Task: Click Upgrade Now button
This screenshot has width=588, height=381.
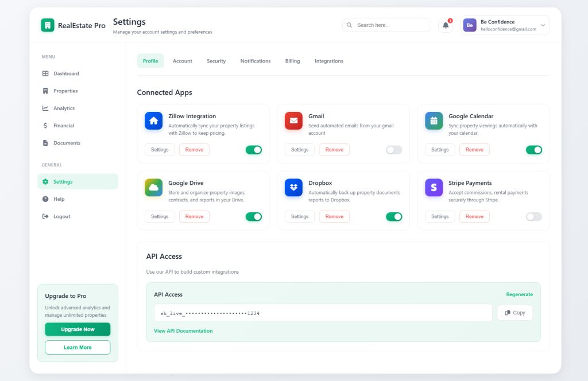Action: pyautogui.click(x=78, y=329)
